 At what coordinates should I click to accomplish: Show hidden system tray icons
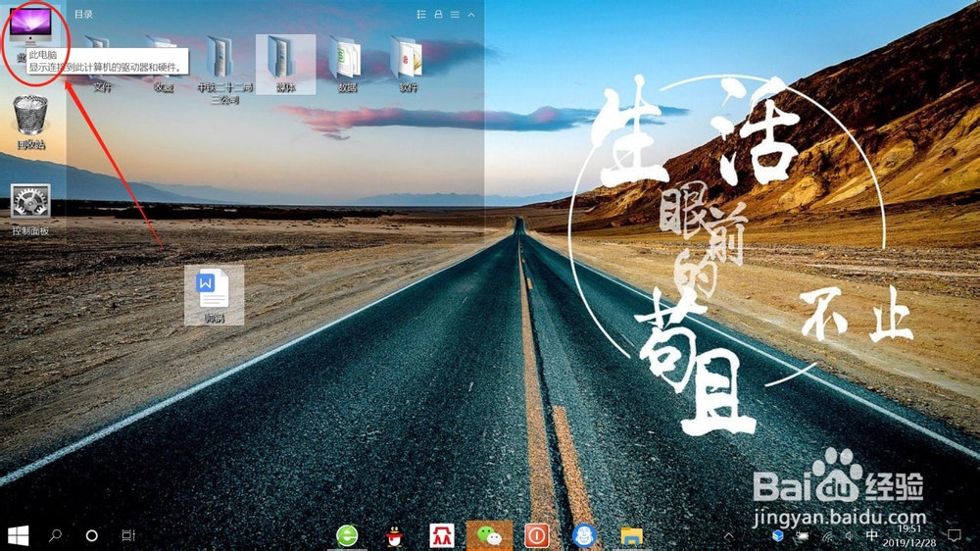(729, 536)
